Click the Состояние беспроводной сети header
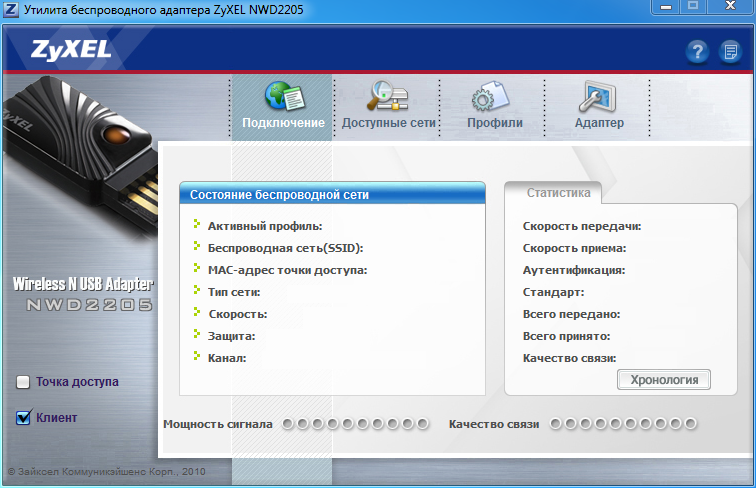 (x=332, y=194)
